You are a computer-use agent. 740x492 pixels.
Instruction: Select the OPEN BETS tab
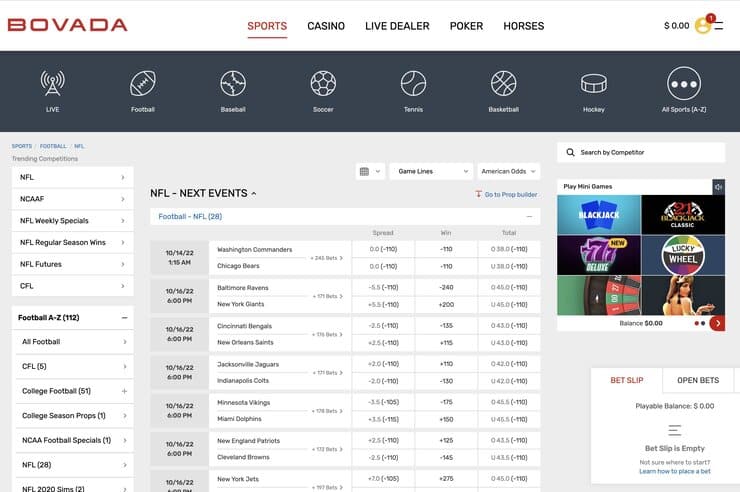coord(698,380)
